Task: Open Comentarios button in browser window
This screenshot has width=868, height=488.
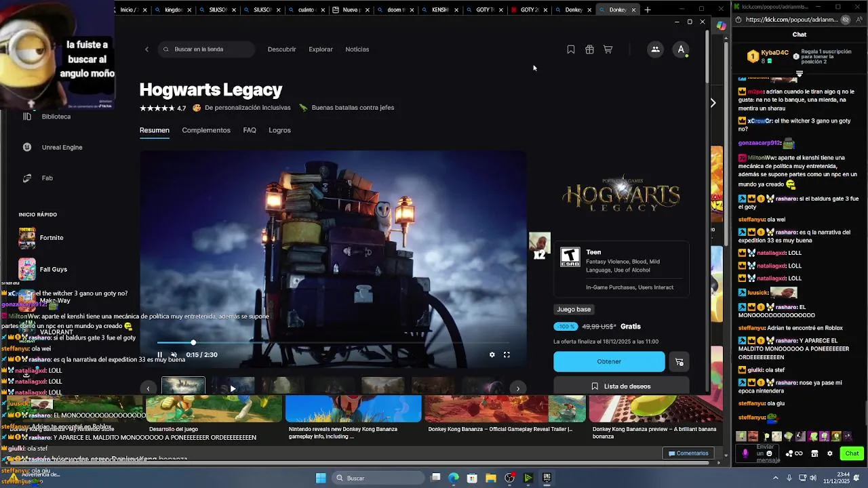Action: pyautogui.click(x=688, y=453)
